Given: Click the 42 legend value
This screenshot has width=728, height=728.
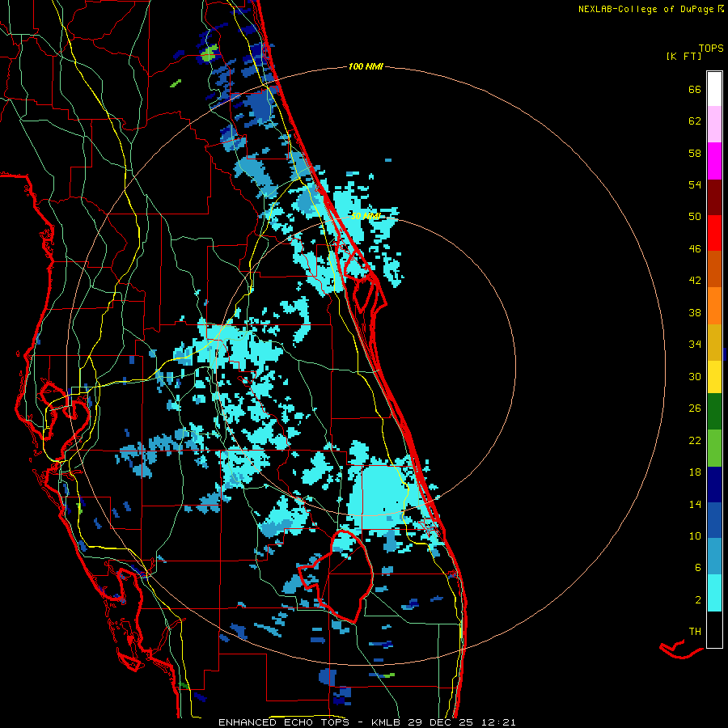Looking at the screenshot, I should coord(695,280).
